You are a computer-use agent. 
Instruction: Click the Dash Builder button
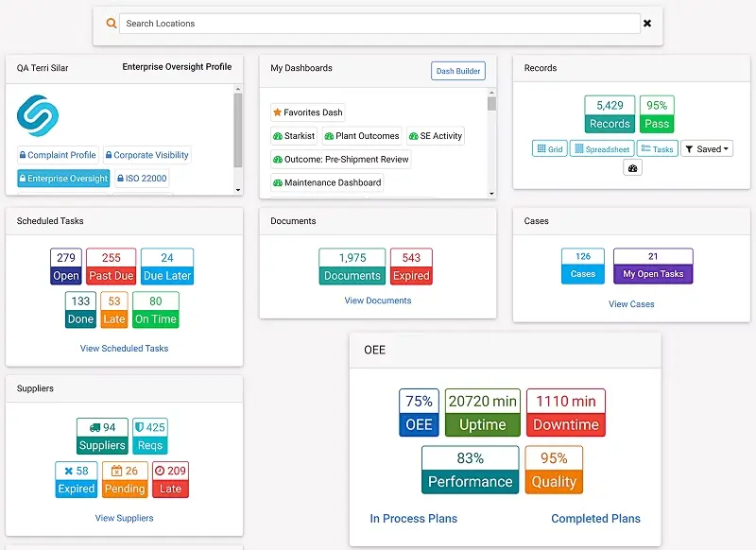(x=457, y=71)
